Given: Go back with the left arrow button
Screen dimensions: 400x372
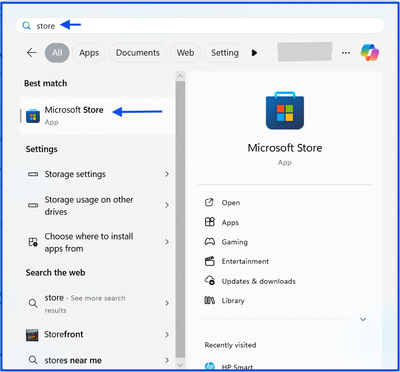Looking at the screenshot, I should 32,52.
